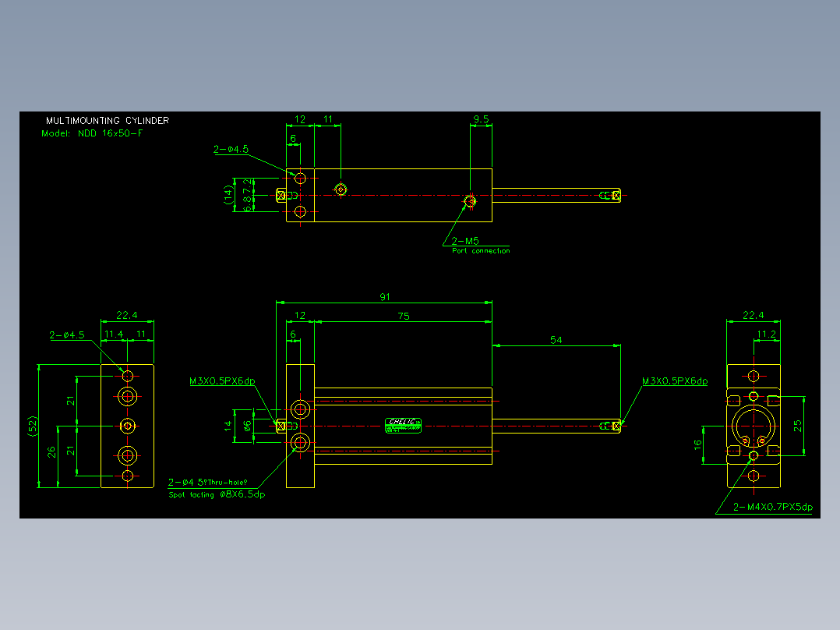840x630 pixels.
Task: Click the right-side M3X0.5PX6dp annotation
Action: (x=675, y=380)
